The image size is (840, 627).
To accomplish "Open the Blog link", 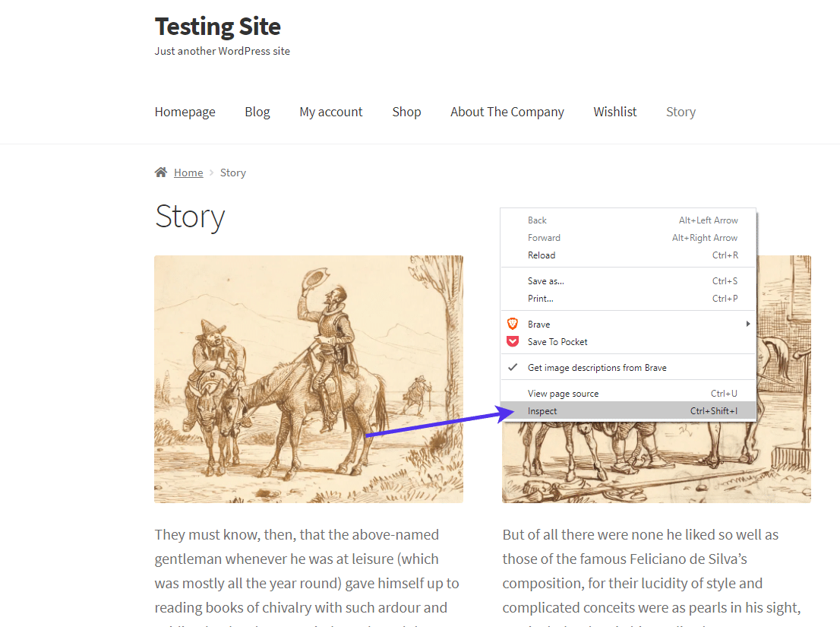I will pos(257,112).
